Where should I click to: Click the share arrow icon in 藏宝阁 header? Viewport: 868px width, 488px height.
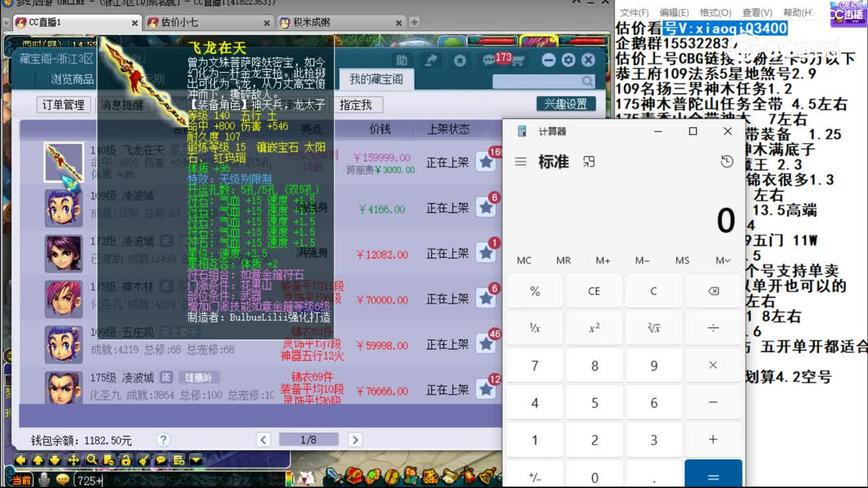pos(431,60)
